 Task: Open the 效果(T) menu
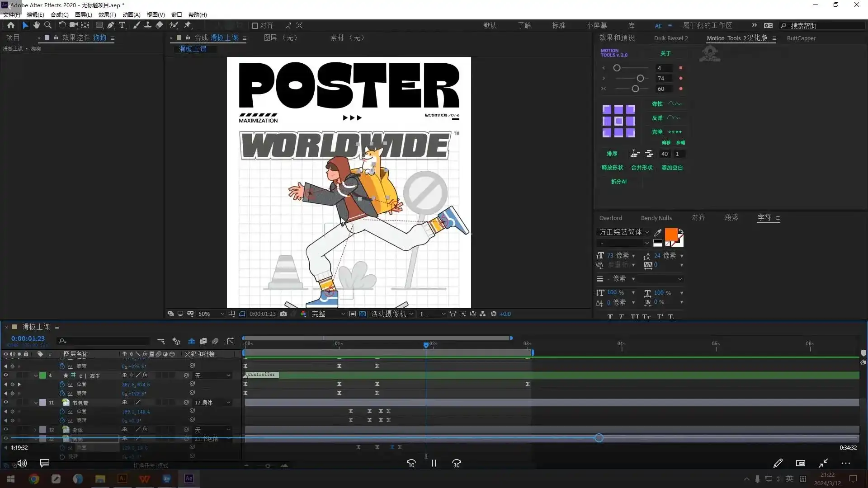[107, 14]
